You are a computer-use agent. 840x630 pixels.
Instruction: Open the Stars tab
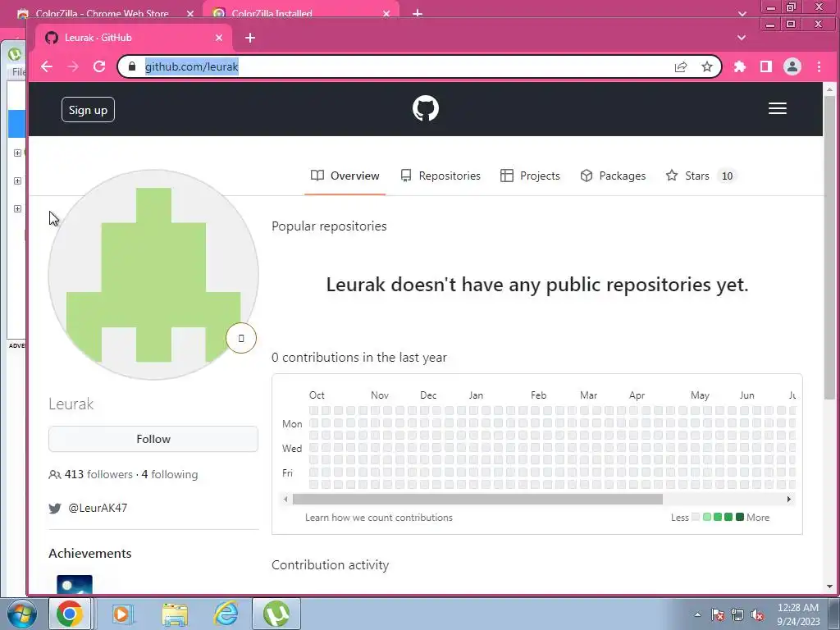click(x=701, y=176)
